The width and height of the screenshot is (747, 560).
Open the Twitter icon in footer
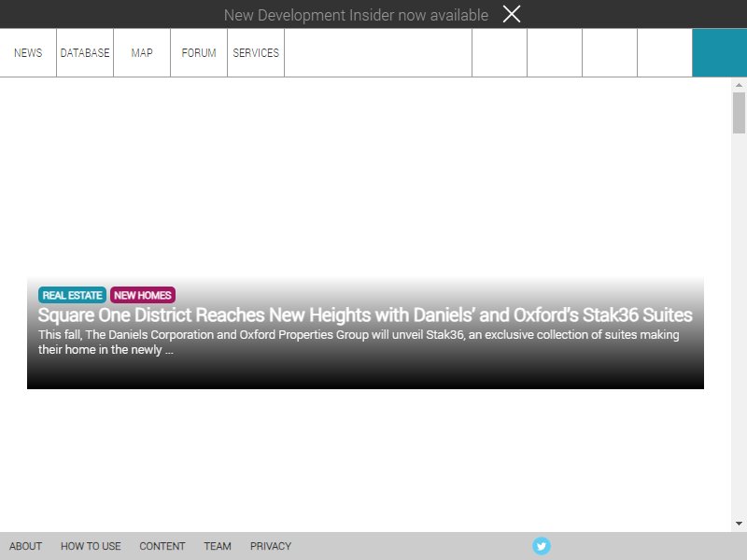point(542,546)
